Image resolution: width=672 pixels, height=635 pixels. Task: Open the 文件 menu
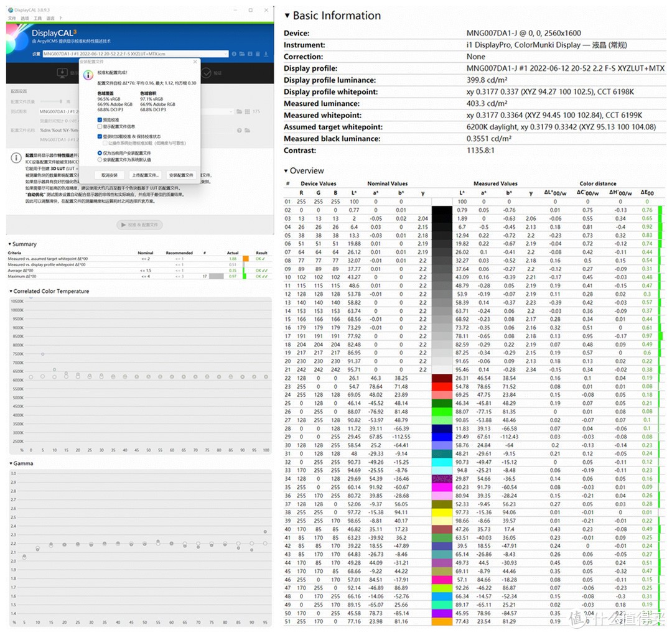(x=12, y=19)
